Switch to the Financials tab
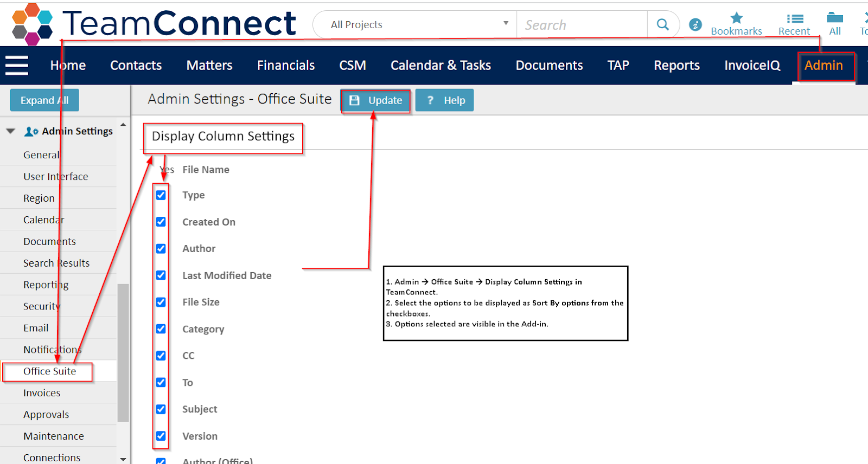This screenshot has height=464, width=868. click(x=286, y=66)
